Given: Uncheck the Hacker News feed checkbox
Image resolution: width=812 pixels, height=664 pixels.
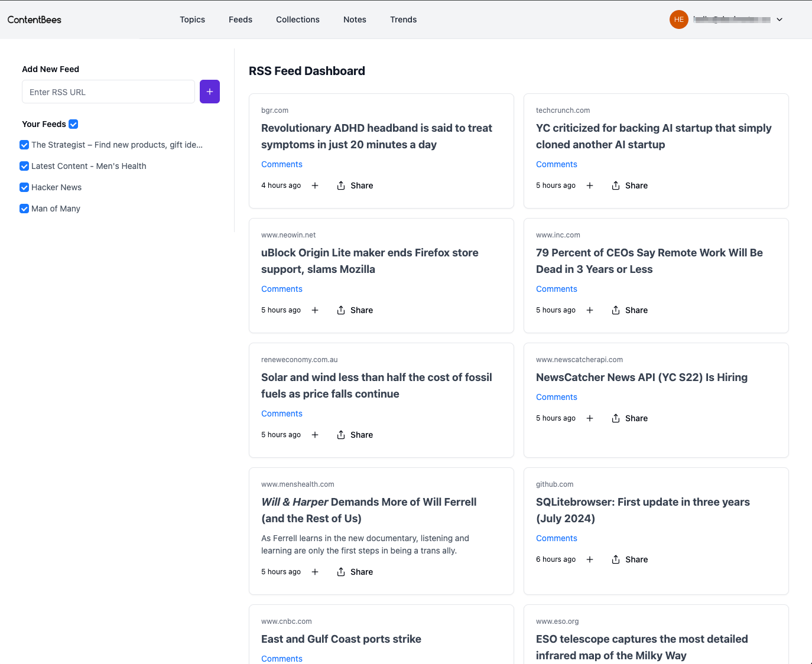Looking at the screenshot, I should [24, 187].
